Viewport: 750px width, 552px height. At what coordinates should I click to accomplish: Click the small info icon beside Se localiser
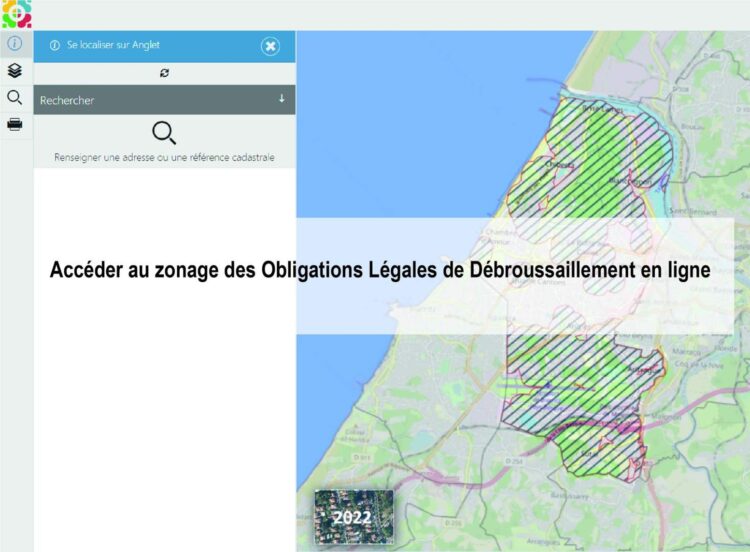pyautogui.click(x=54, y=46)
